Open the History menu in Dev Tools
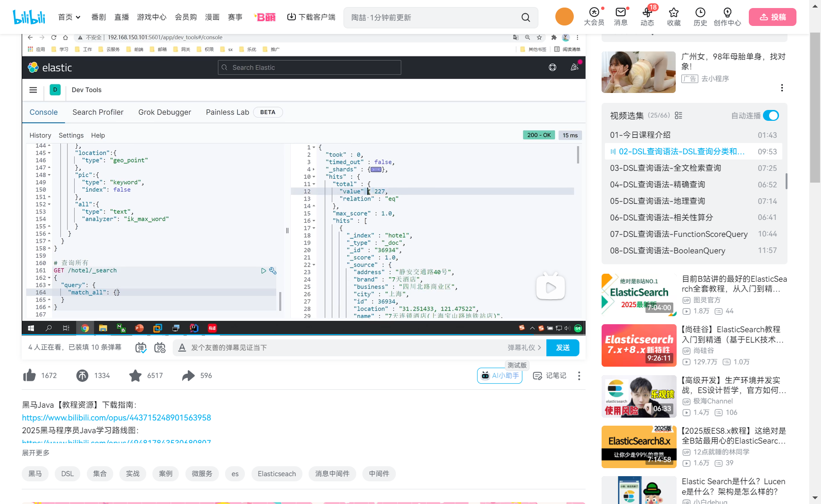The image size is (821, 504). 40,135
